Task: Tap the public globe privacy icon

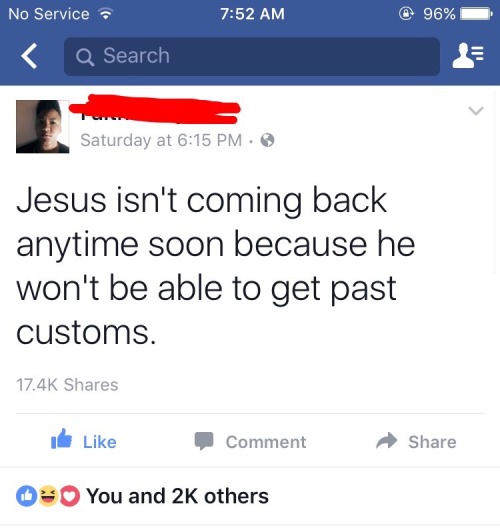Action: tap(267, 140)
